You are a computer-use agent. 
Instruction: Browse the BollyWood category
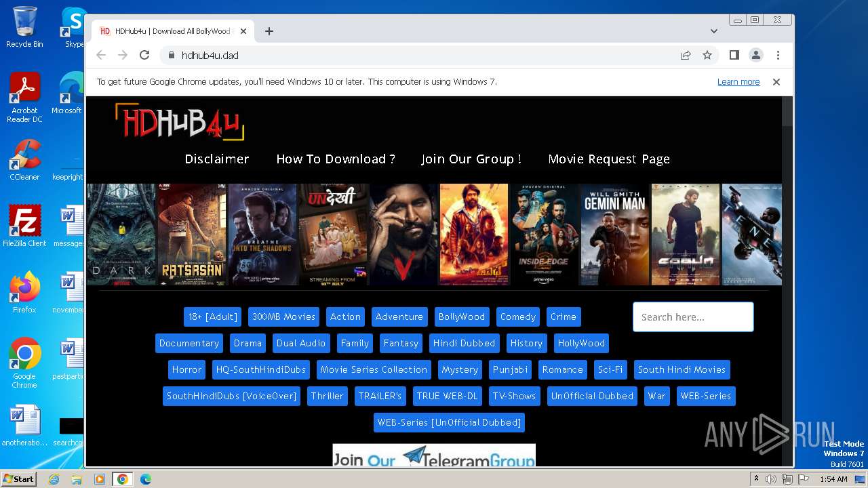coord(462,317)
